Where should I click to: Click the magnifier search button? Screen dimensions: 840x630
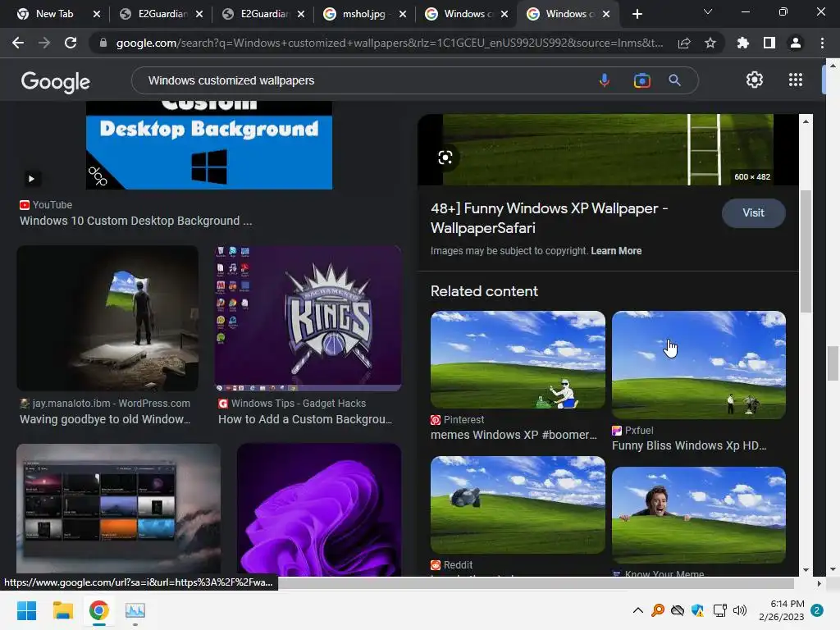[x=675, y=80]
